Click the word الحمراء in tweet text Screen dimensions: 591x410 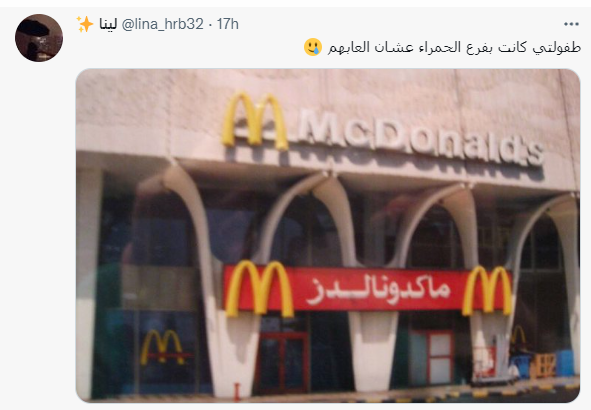pyautogui.click(x=439, y=48)
